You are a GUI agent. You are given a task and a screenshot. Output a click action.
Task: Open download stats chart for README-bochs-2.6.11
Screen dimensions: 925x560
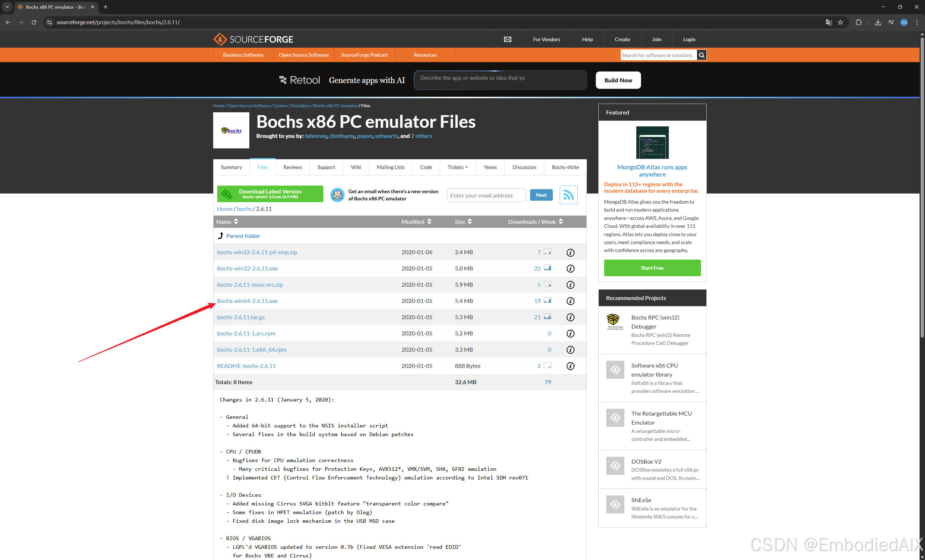tap(548, 365)
